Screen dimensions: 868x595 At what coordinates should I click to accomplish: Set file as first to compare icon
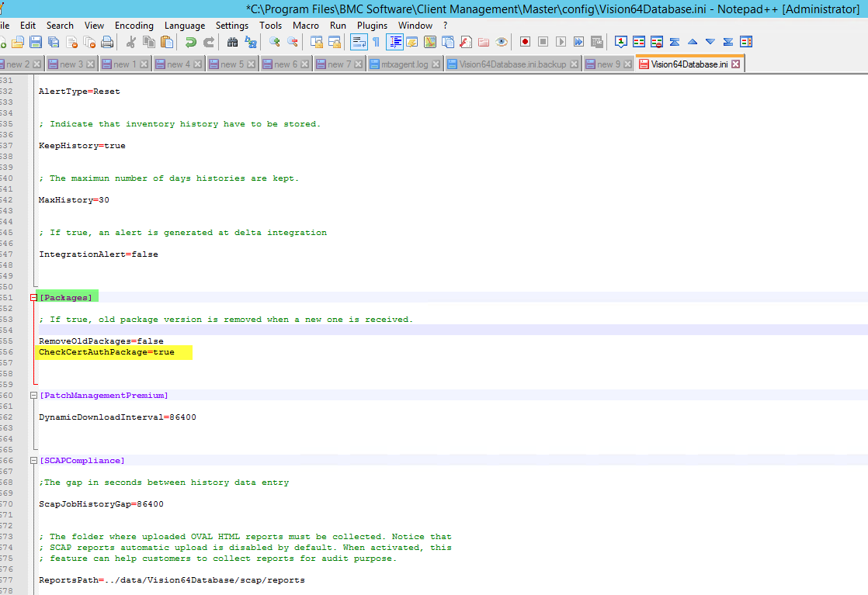(621, 42)
